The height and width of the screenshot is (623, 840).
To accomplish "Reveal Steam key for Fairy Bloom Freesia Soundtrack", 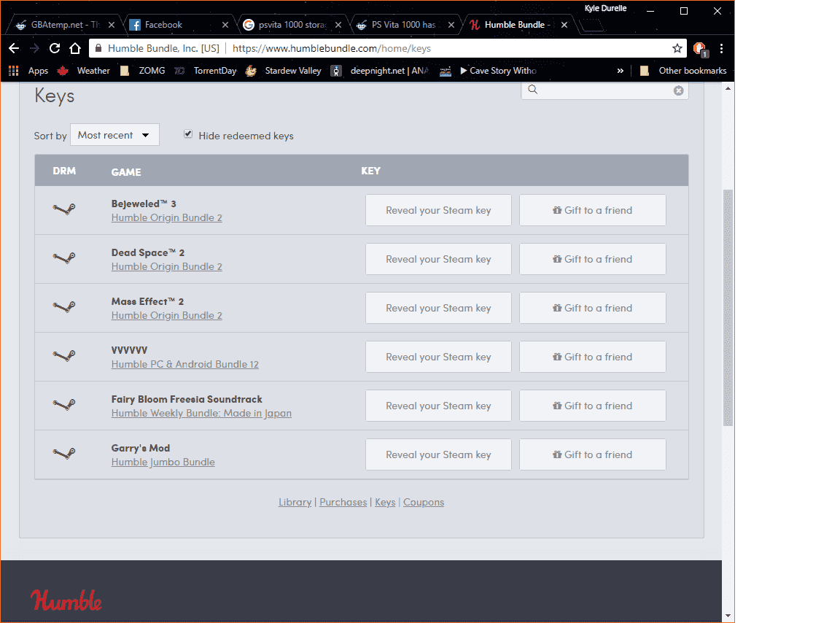I will (438, 406).
